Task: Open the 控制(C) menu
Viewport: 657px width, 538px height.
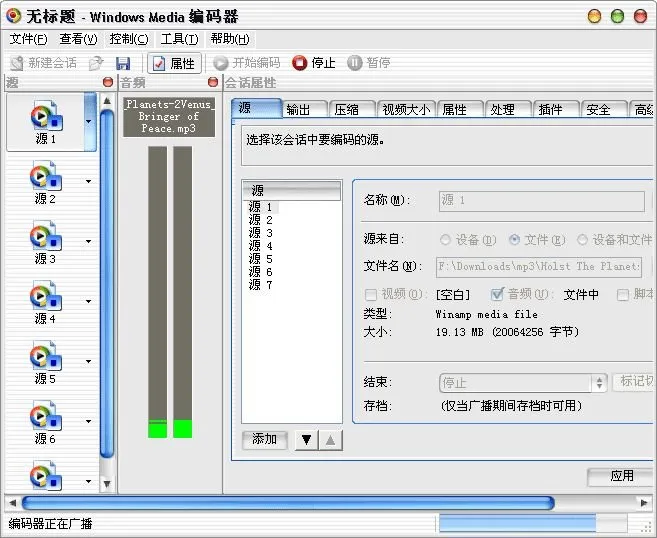Action: tap(129, 39)
